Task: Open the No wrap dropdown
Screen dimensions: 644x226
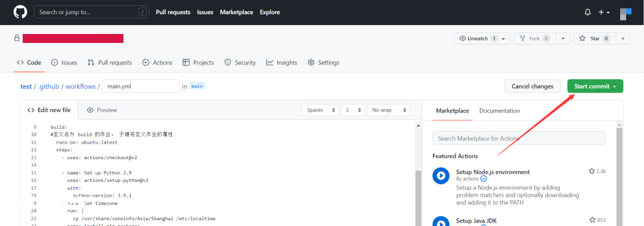Action: pyautogui.click(x=388, y=110)
